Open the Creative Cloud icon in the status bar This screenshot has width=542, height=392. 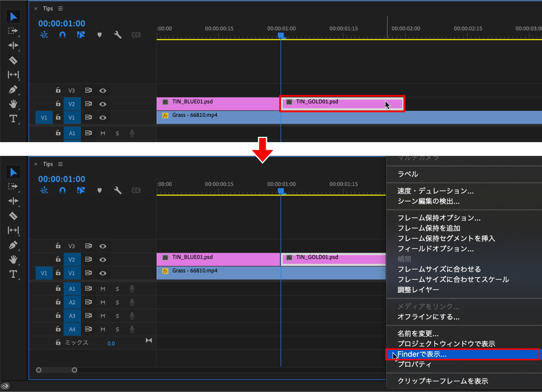pos(6,386)
